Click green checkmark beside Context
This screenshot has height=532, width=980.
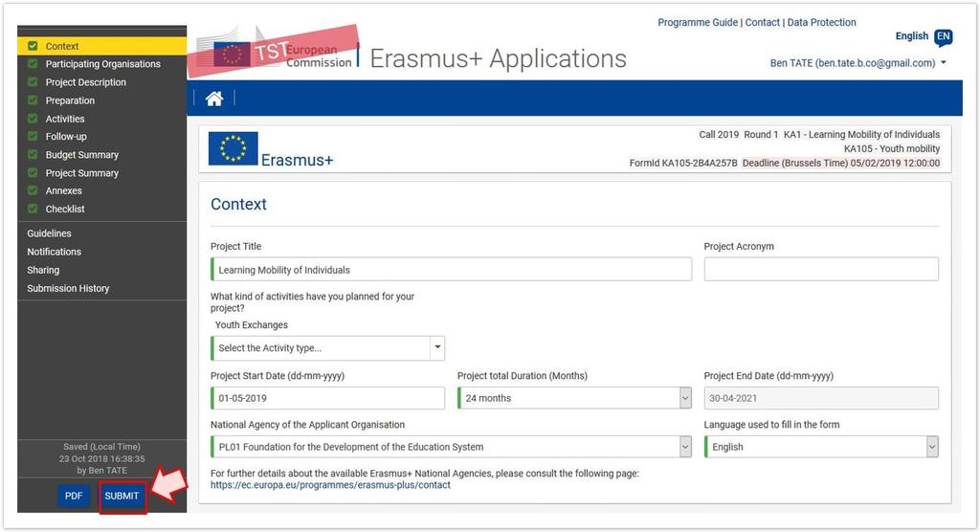33,46
